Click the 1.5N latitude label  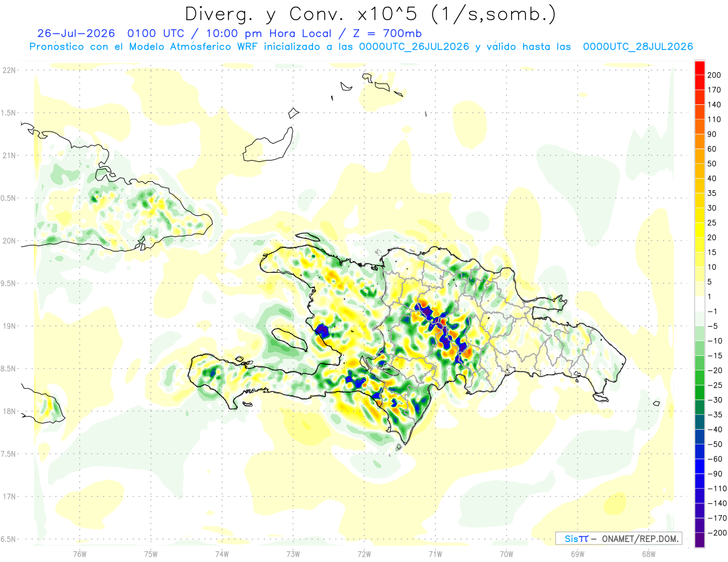click(x=8, y=113)
